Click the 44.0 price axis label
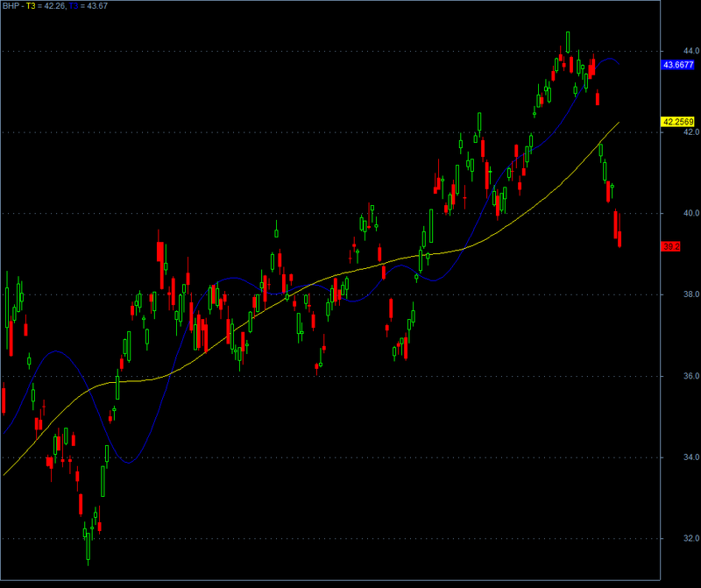The image size is (701, 588). [691, 51]
